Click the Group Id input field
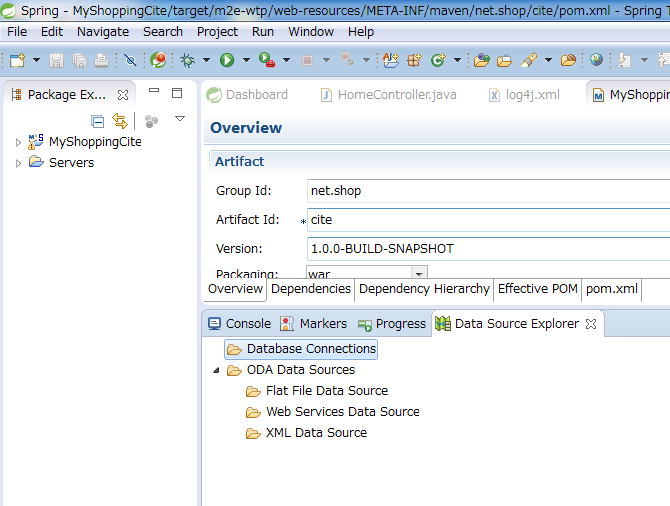The width and height of the screenshot is (670, 506). coord(488,191)
